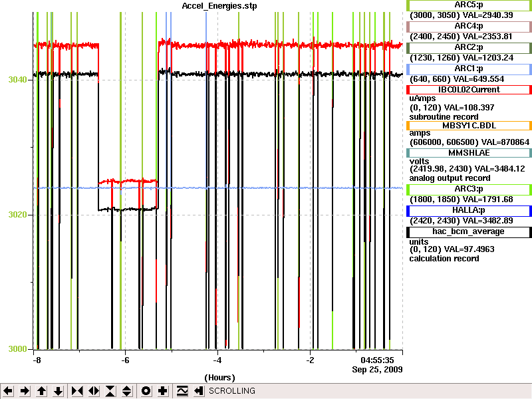
Task: Zoom in vertically with the hourglass-shaped icon
Action: [x=110, y=391]
